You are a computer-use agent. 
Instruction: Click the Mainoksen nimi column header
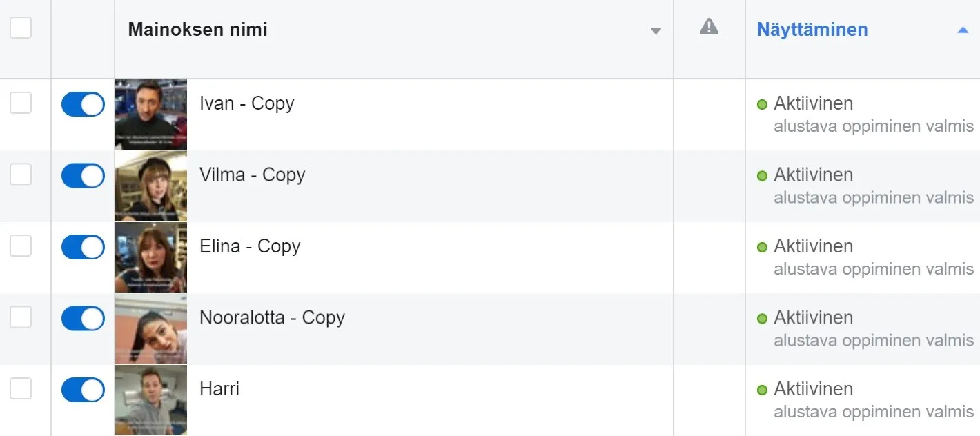(198, 30)
